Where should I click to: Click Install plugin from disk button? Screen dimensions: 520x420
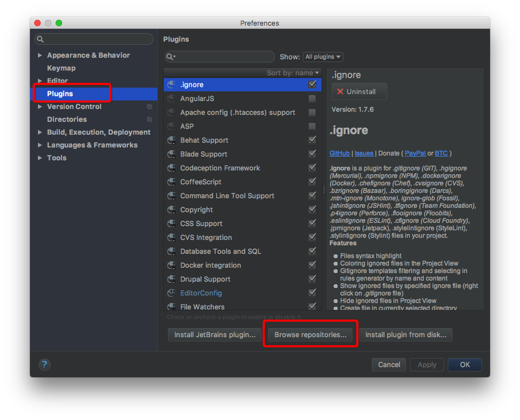406,335
